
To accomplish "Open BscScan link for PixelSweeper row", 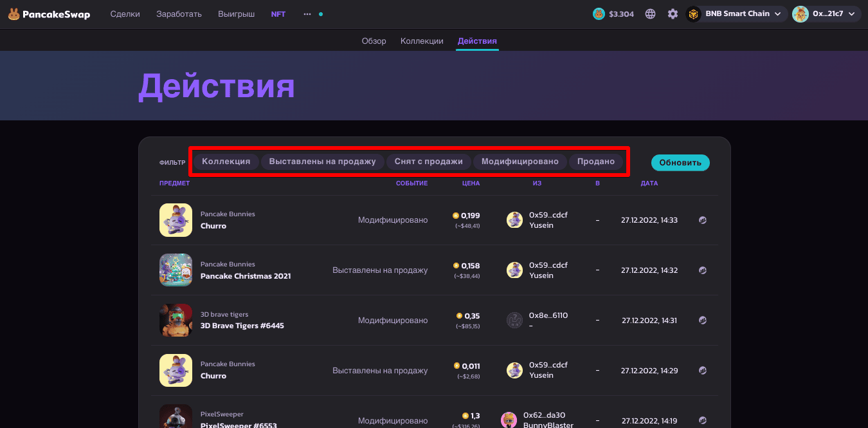I will (x=703, y=421).
